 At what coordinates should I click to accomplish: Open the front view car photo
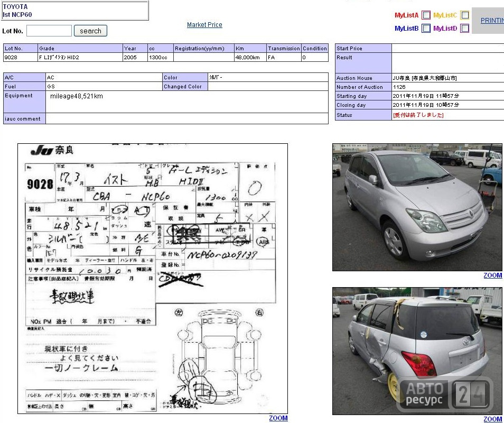(x=417, y=207)
